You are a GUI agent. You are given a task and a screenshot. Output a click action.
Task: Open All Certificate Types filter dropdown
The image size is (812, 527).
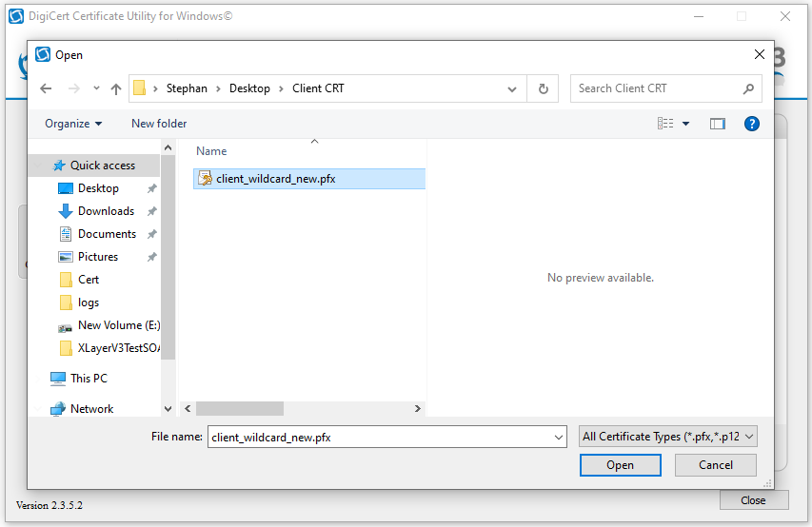pos(668,437)
